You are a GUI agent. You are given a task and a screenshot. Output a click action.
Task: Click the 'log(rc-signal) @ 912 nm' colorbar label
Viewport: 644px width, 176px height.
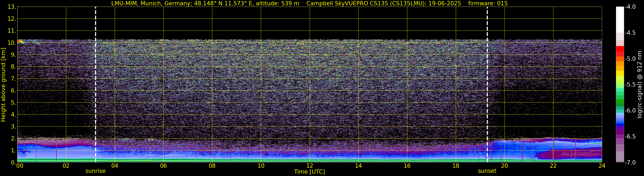(x=640, y=85)
